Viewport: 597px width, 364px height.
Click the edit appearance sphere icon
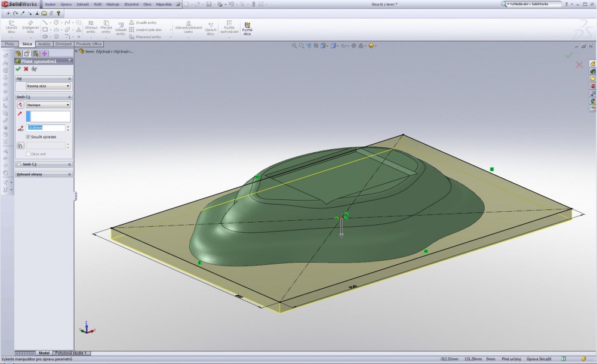pyautogui.click(x=371, y=46)
